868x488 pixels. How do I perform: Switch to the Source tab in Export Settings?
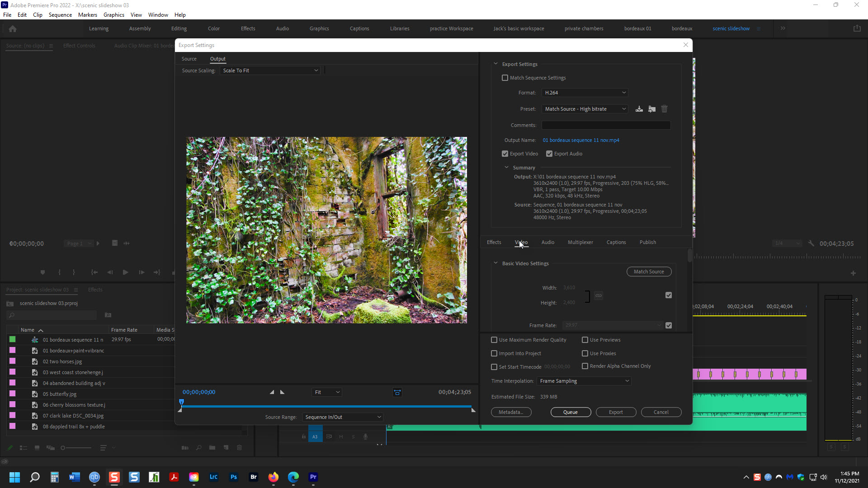[189, 59]
